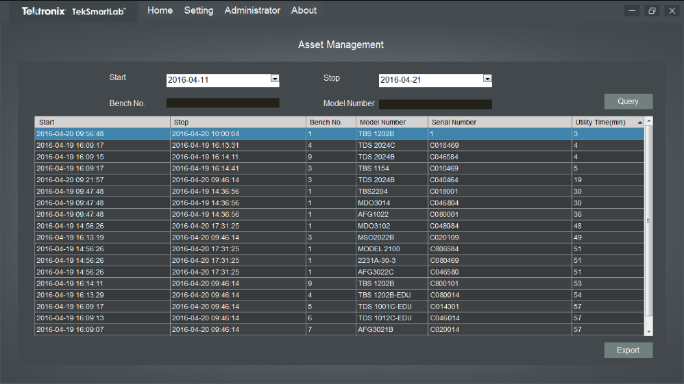The image size is (684, 384).
Task: Click the Tektronix TekSmartLab logo
Action: (73, 11)
